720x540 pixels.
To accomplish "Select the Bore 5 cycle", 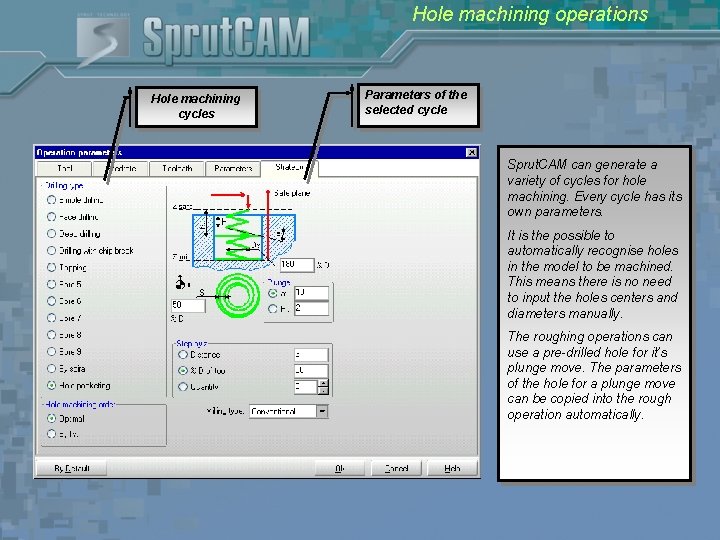I will 51,284.
